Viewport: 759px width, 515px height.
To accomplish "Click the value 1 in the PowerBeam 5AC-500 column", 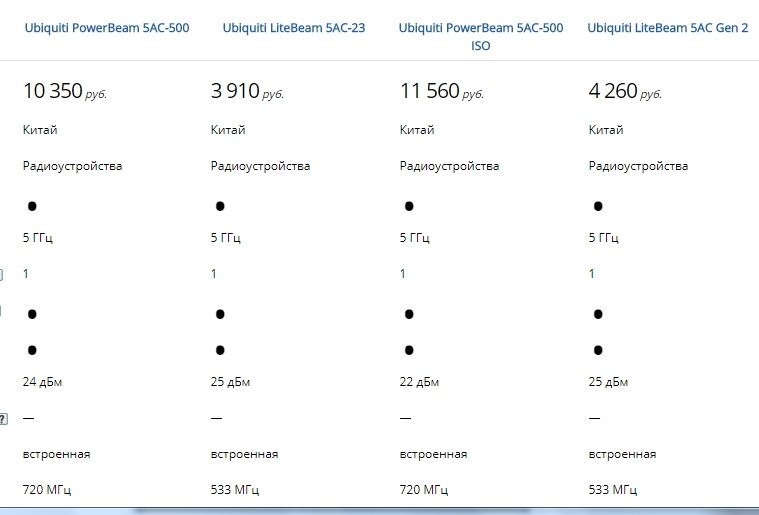I will (26, 274).
